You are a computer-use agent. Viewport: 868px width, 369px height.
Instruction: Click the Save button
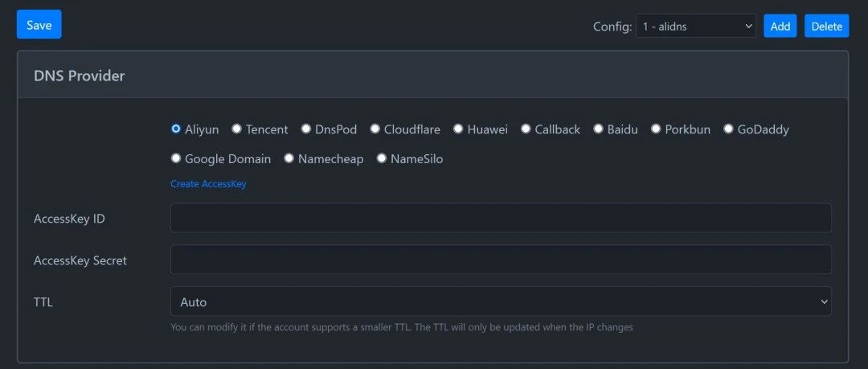click(x=39, y=24)
